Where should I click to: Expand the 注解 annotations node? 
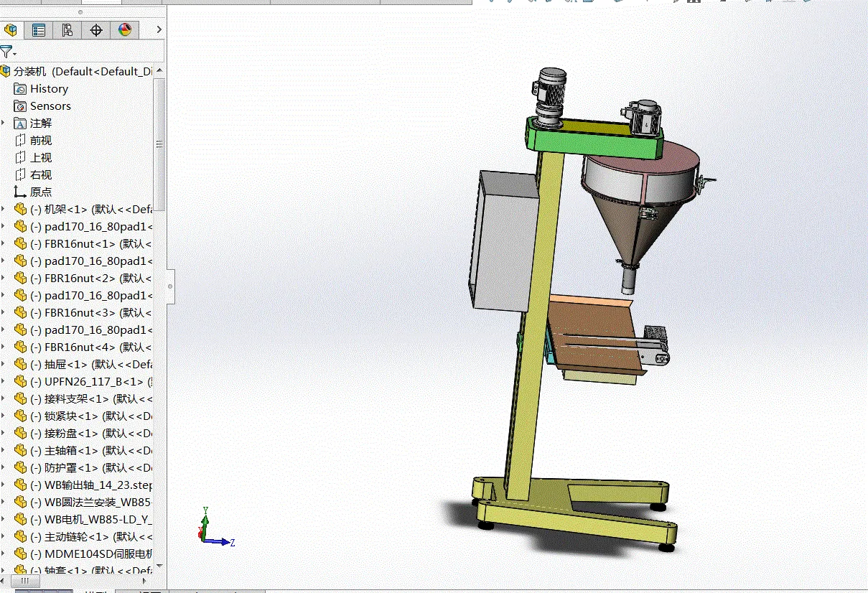click(x=4, y=123)
